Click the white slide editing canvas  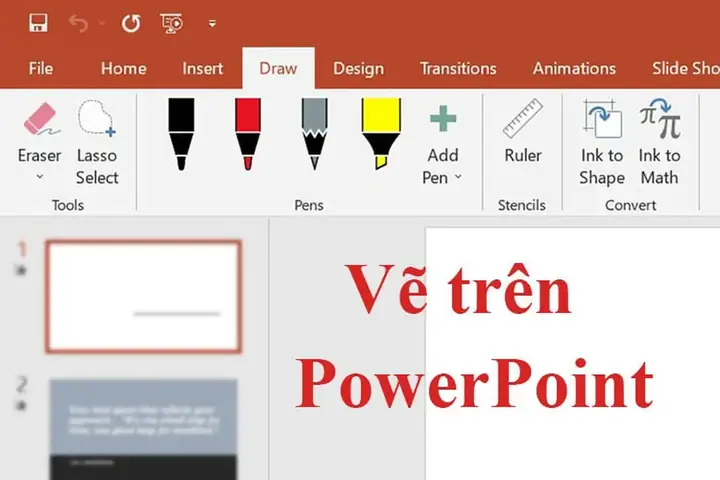[573, 354]
